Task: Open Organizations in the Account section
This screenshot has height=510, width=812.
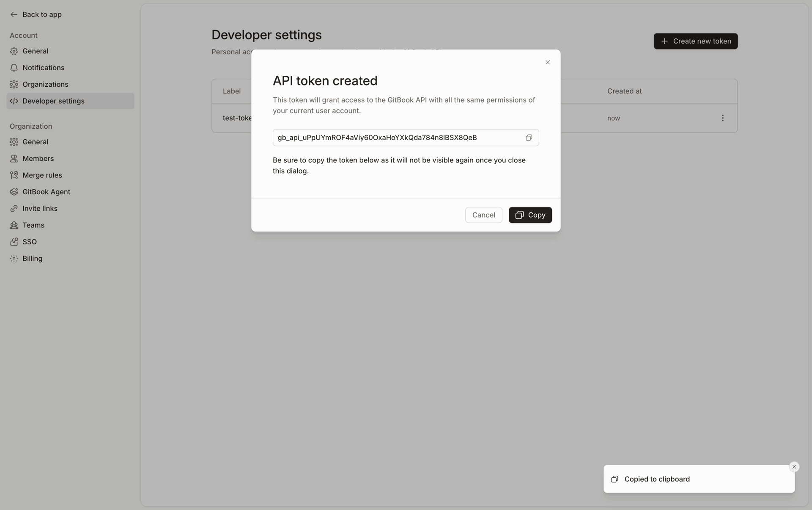Action: point(70,84)
